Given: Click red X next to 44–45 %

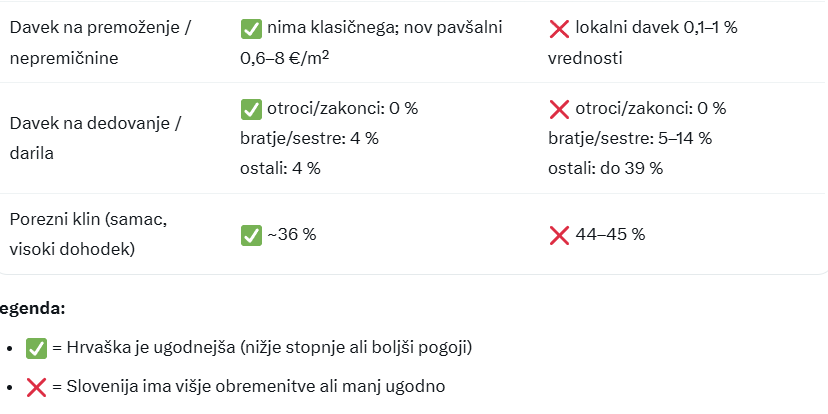Looking at the screenshot, I should (559, 235).
